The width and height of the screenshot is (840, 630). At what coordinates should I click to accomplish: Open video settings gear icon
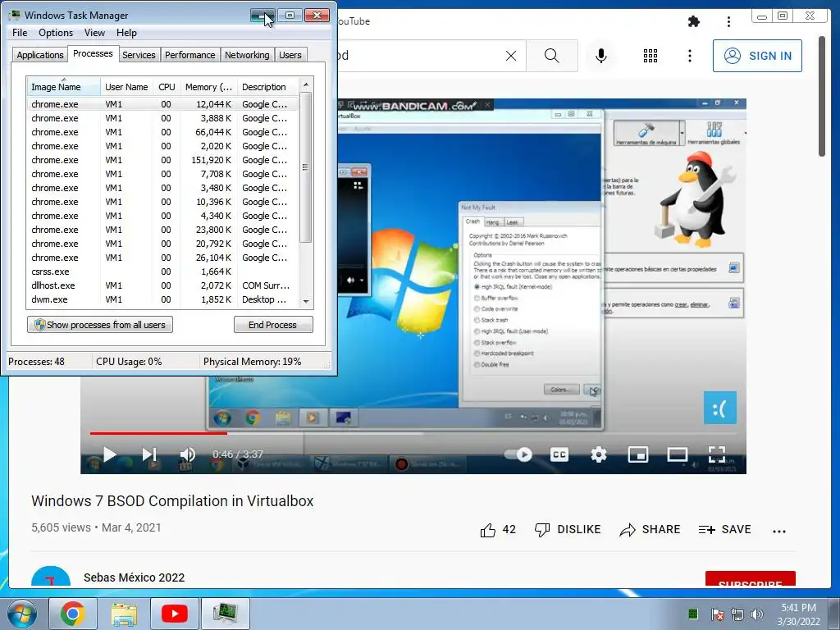(x=598, y=454)
